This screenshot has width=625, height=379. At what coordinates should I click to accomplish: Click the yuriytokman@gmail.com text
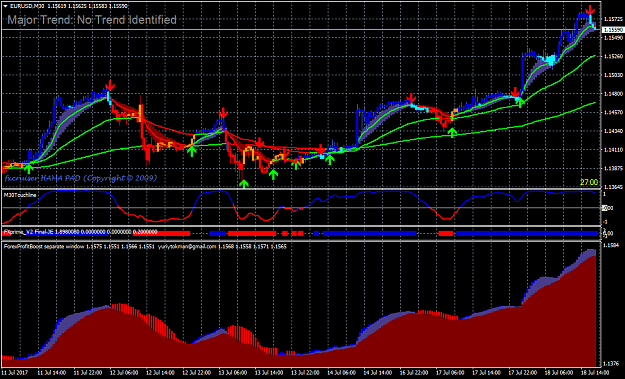187,247
